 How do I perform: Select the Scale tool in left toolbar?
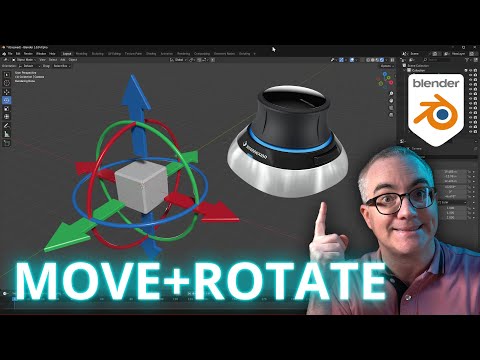pyautogui.click(x=7, y=109)
